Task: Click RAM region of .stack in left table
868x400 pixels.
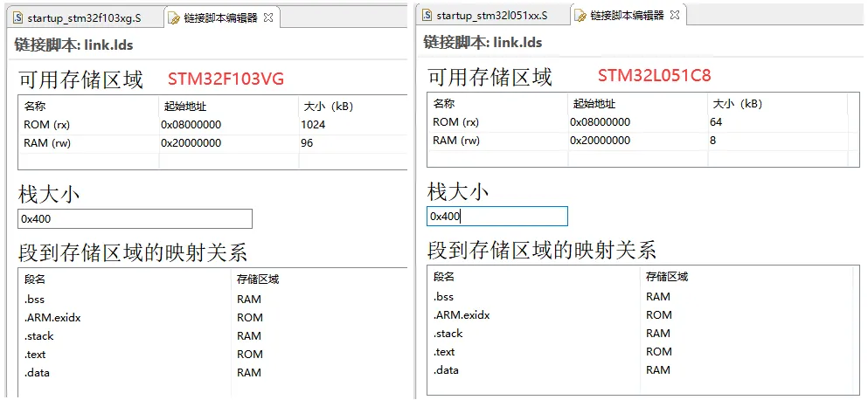Action: pos(249,336)
